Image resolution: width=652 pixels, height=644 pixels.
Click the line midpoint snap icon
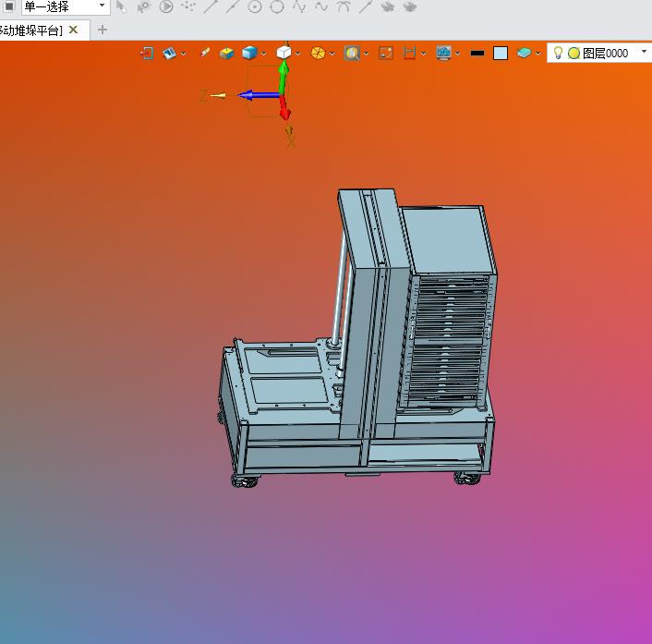[x=233, y=6]
